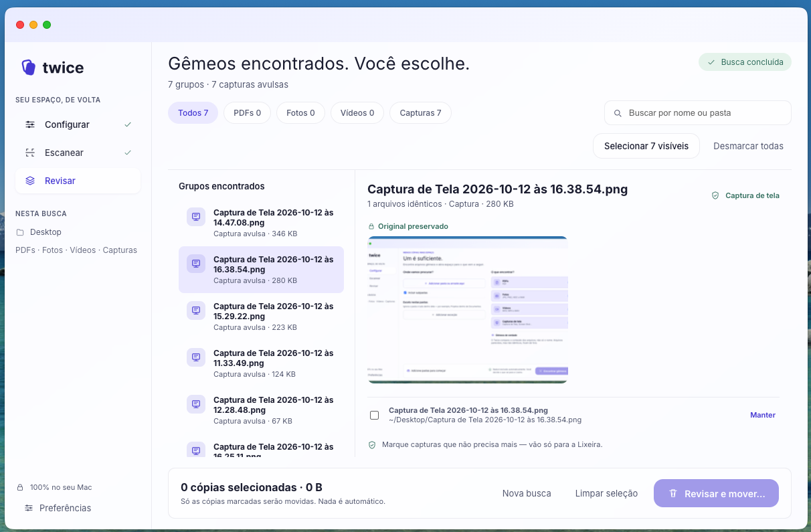Filter by Vídeos 0

pyautogui.click(x=357, y=113)
